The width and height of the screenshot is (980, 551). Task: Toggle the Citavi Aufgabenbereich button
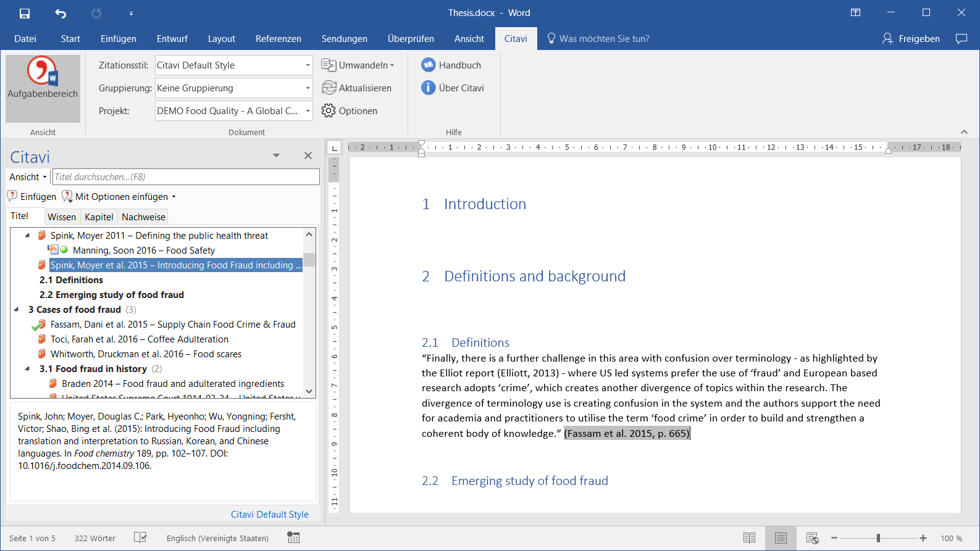point(43,89)
